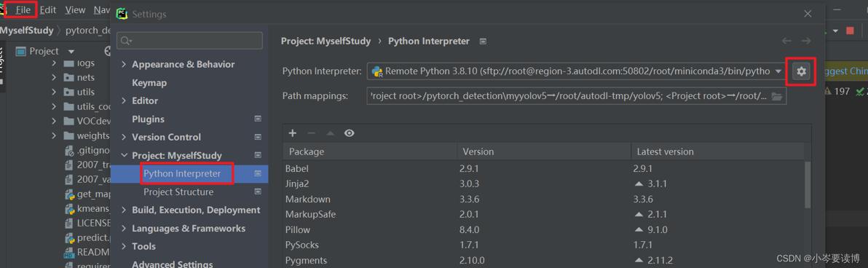Click the back navigation arrow in Settings
This screenshot has width=868, height=268.
(x=786, y=41)
